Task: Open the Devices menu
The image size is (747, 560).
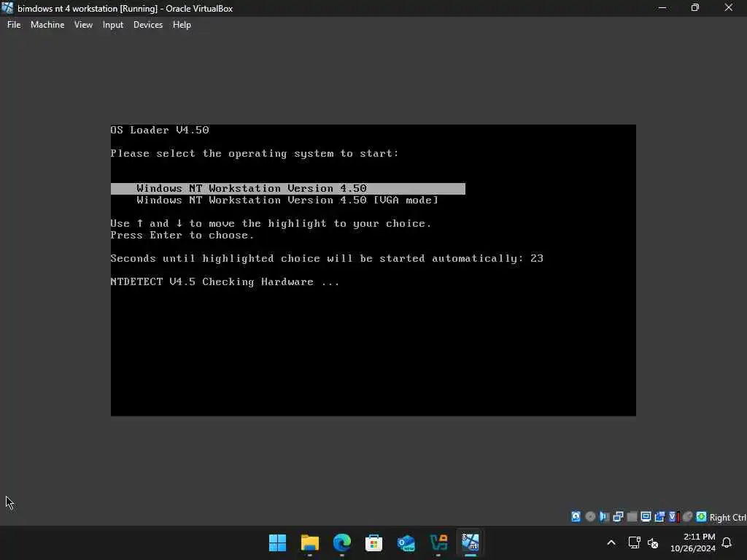Action: [147, 25]
